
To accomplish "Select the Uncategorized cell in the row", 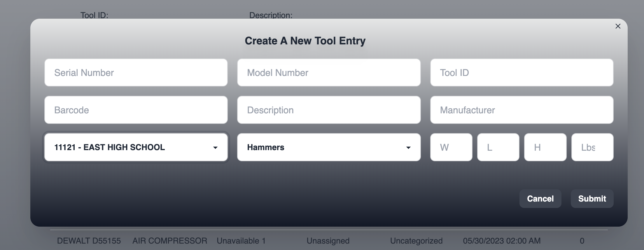I will pyautogui.click(x=416, y=241).
